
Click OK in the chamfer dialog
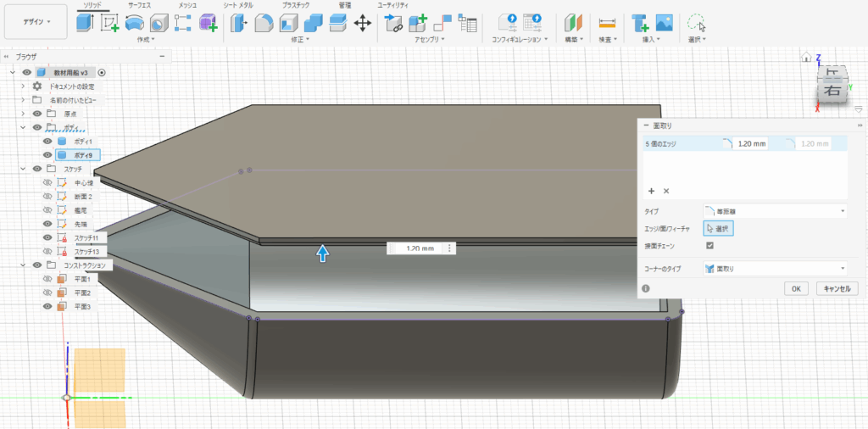click(795, 288)
